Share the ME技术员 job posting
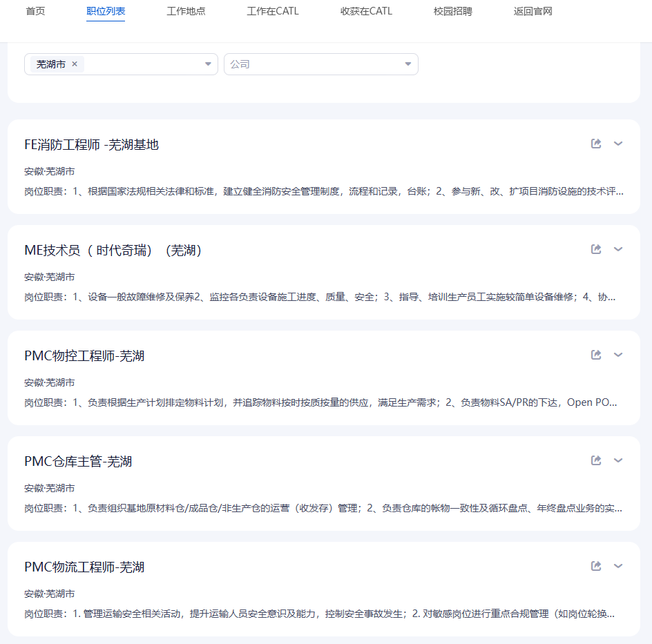This screenshot has width=652, height=644. [x=596, y=249]
